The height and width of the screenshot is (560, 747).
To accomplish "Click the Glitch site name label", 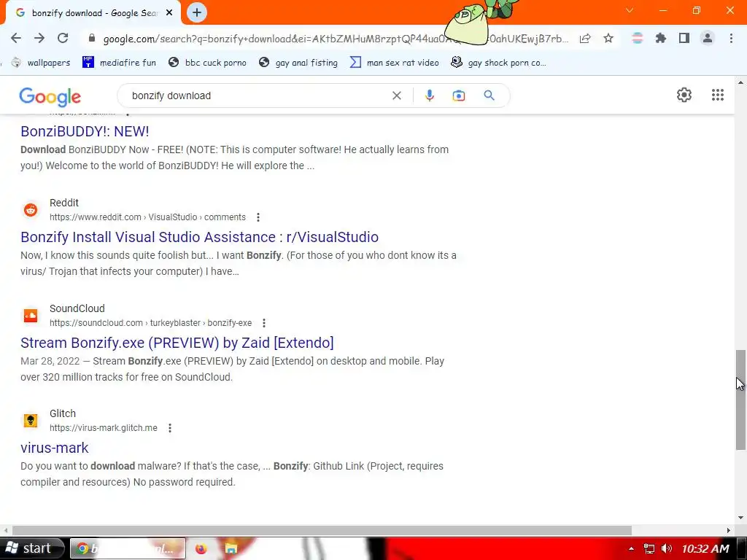I will coord(63,414).
